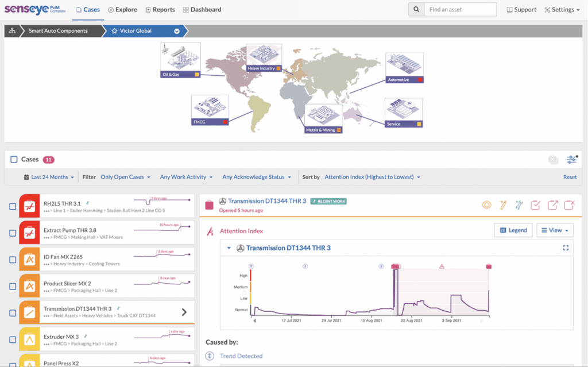The image size is (588, 367).
Task: Click the close case checkmark icon
Action: [x=535, y=204]
